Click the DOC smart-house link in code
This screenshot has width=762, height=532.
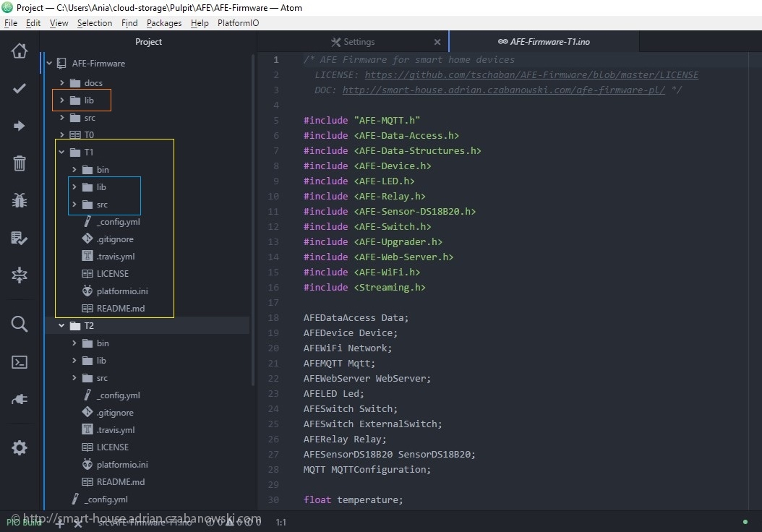tap(503, 90)
